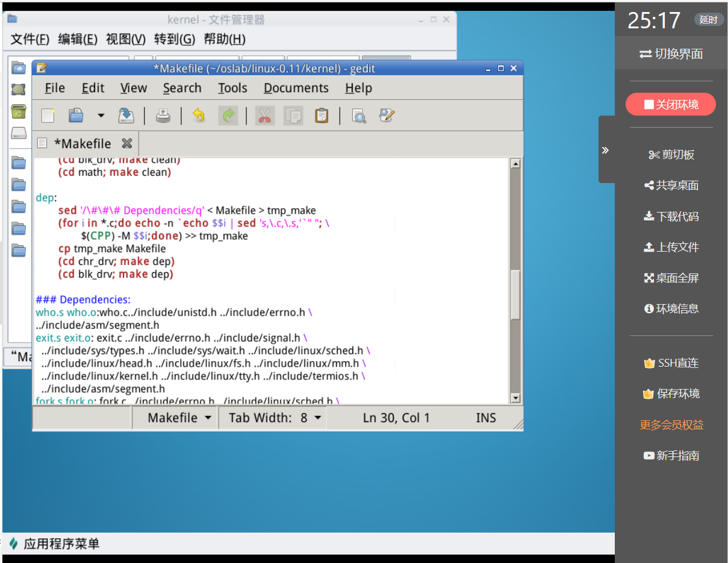
Task: Click the editor scrollbar down arrow
Action: coord(515,397)
